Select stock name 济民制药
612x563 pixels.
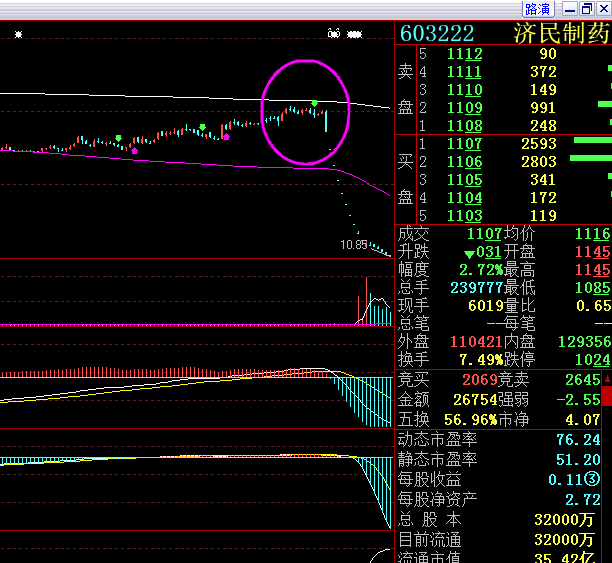coord(561,33)
